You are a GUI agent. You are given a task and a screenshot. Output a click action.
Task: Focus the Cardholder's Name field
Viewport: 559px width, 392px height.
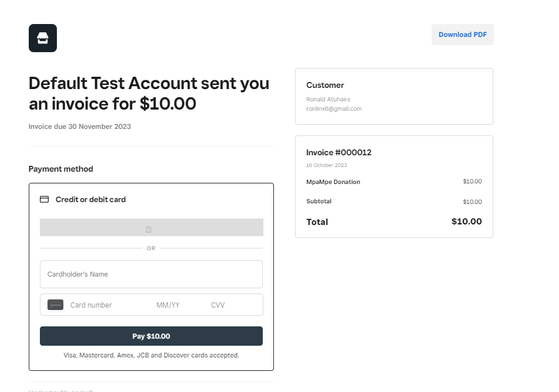(151, 274)
